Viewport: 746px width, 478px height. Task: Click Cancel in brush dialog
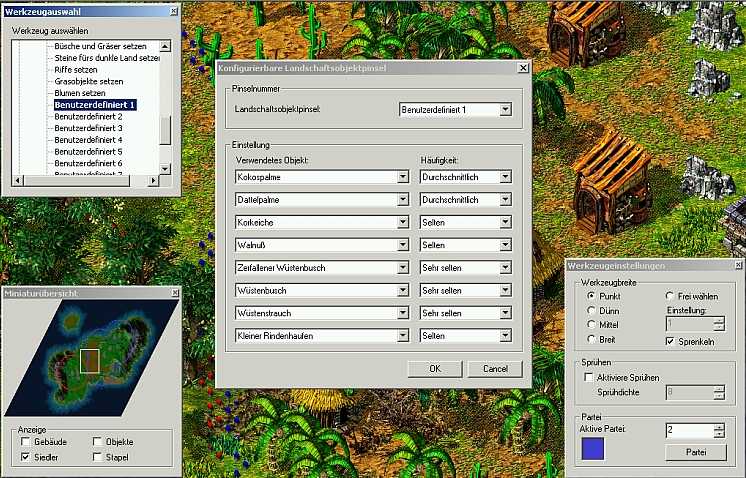[495, 369]
